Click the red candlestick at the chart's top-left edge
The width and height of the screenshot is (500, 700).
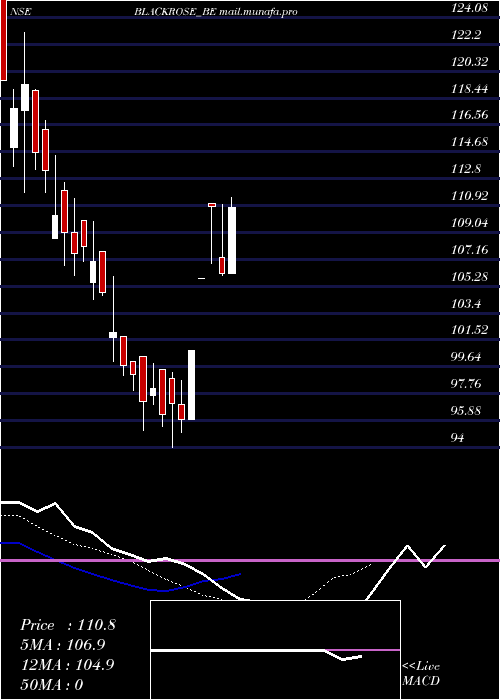[x=4, y=40]
